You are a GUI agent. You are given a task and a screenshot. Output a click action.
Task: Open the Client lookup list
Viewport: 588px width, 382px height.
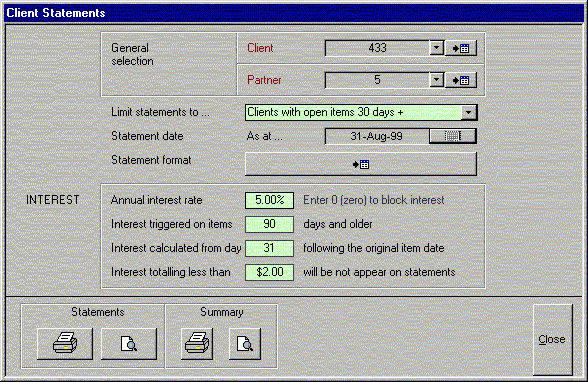[460, 48]
